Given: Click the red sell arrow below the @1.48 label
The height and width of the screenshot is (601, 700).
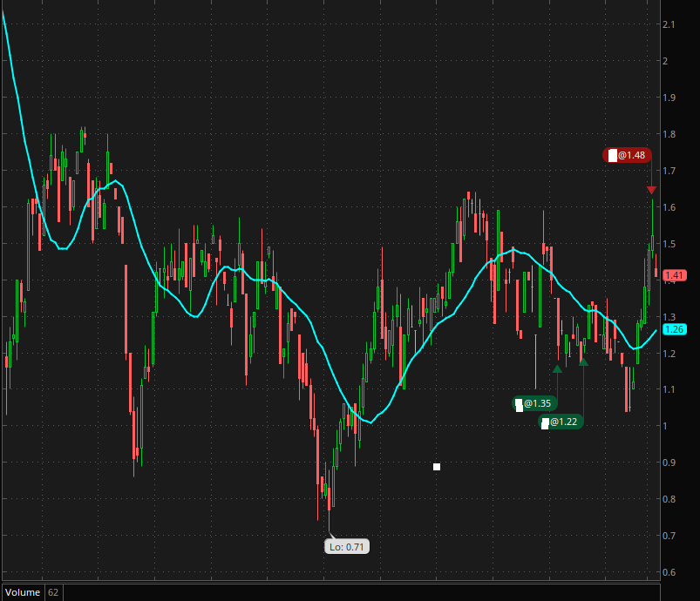Looking at the screenshot, I should (x=651, y=190).
